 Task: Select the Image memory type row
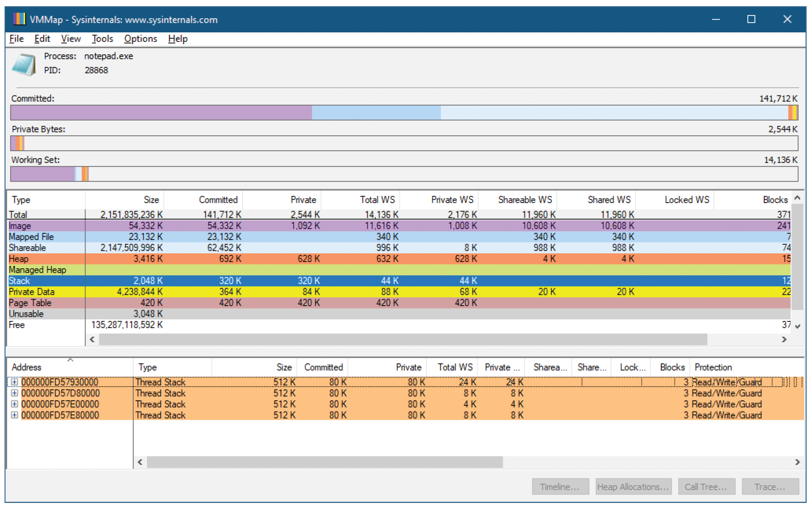[399, 226]
